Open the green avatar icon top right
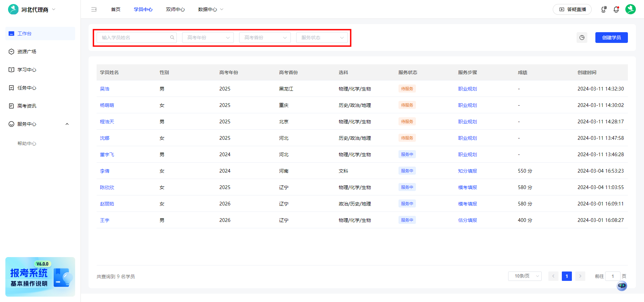Viewport: 644px width, 302px height. (631, 9)
